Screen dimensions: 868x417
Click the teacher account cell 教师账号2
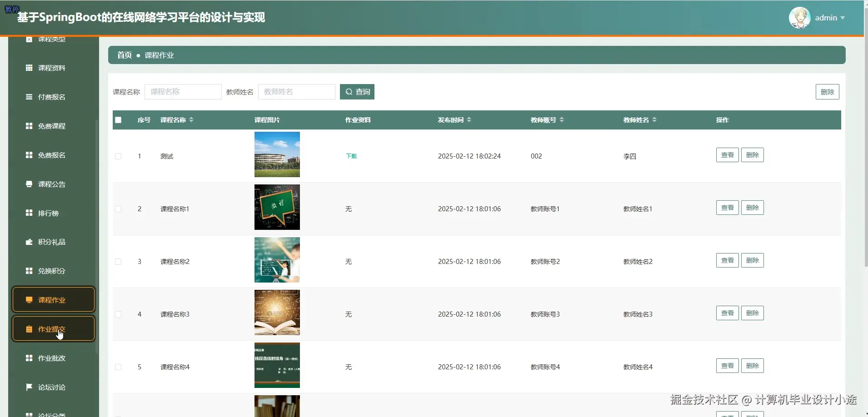coord(545,262)
